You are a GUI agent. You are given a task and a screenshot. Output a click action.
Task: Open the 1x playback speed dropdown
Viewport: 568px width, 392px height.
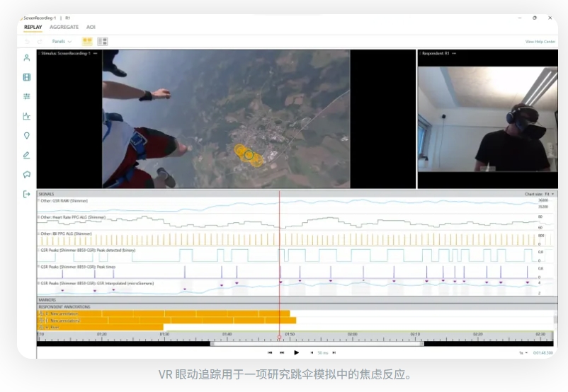[x=523, y=352]
